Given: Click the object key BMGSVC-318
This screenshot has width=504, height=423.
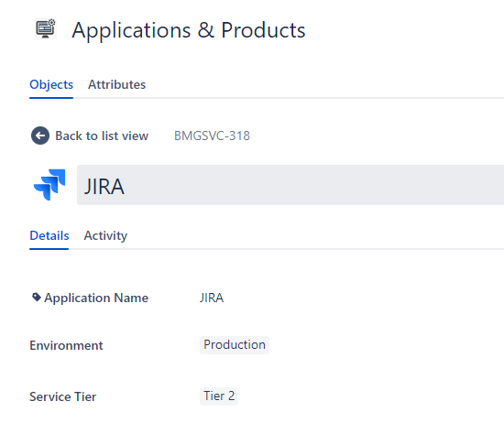Looking at the screenshot, I should [212, 136].
